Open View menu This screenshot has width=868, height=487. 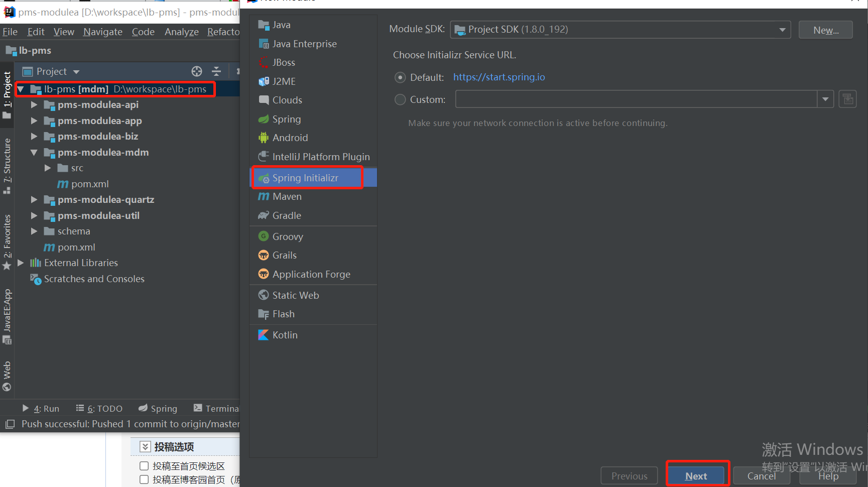(64, 32)
